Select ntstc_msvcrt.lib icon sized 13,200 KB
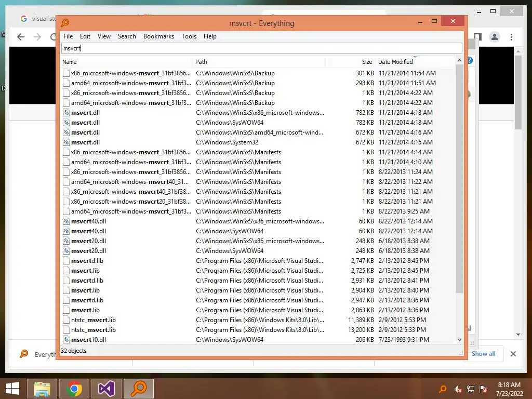This screenshot has height=399, width=532. tap(66, 330)
